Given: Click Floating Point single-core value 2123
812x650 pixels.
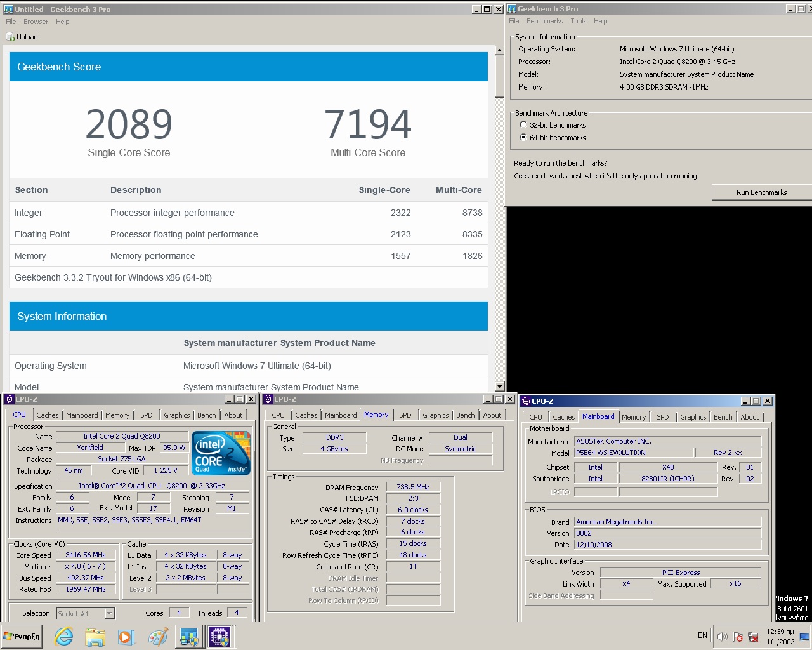Looking at the screenshot, I should click(400, 234).
